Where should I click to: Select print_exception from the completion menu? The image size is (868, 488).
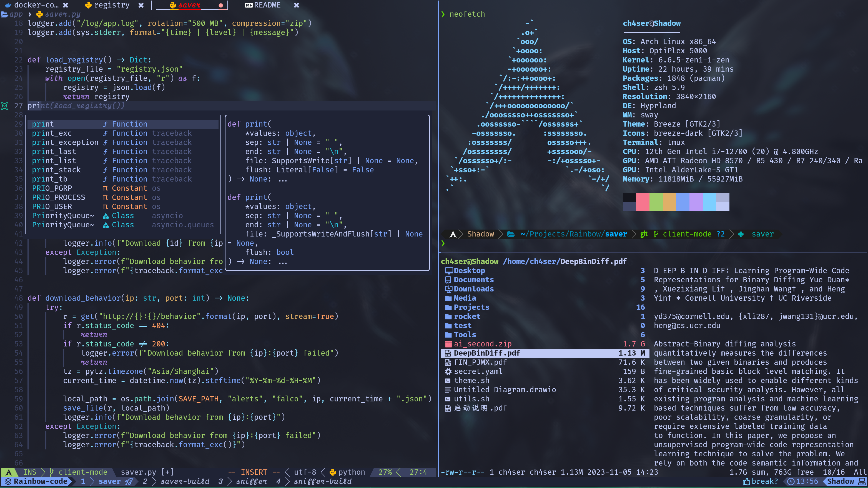pyautogui.click(x=65, y=142)
